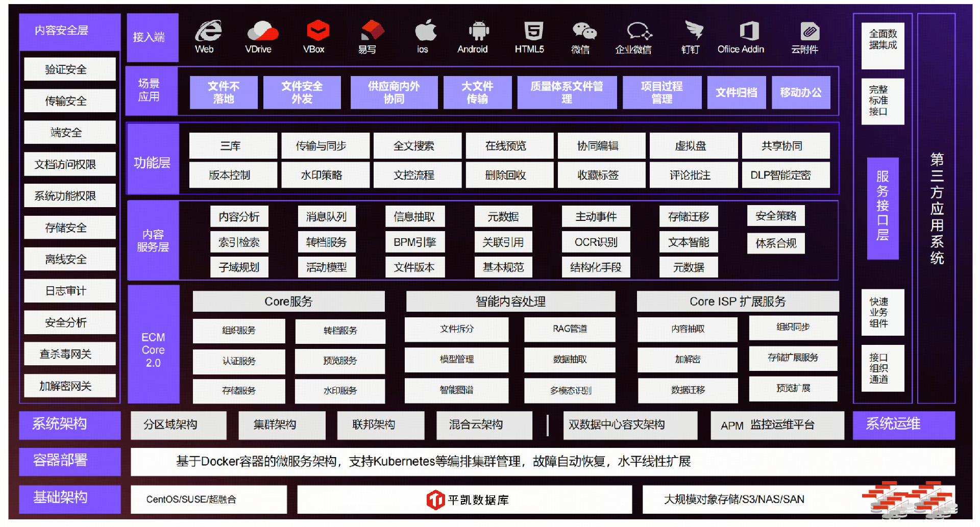Select the 全文搜索 function block

coord(417,145)
